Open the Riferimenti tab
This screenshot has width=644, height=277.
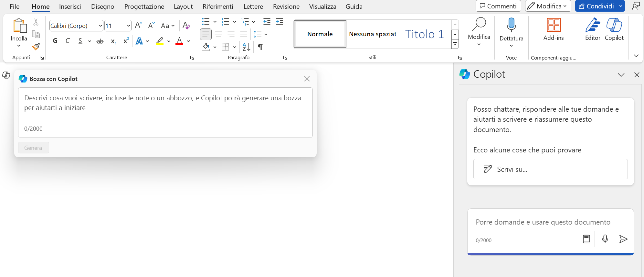click(218, 6)
